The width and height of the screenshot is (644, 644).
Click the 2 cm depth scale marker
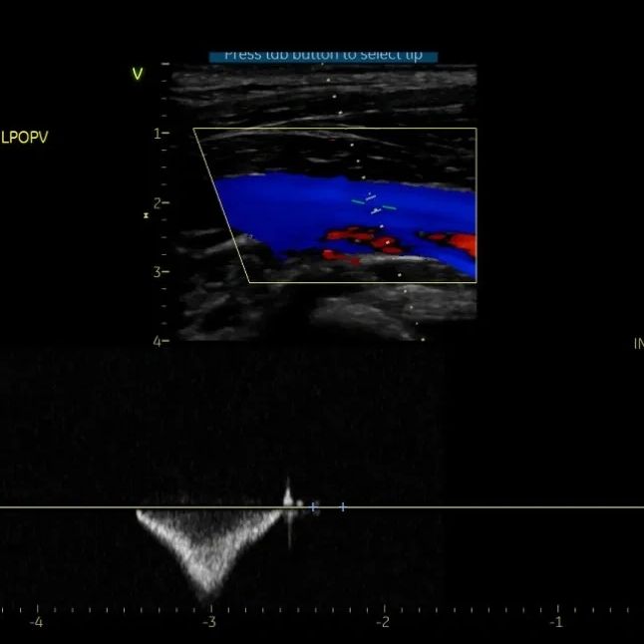[x=158, y=202]
